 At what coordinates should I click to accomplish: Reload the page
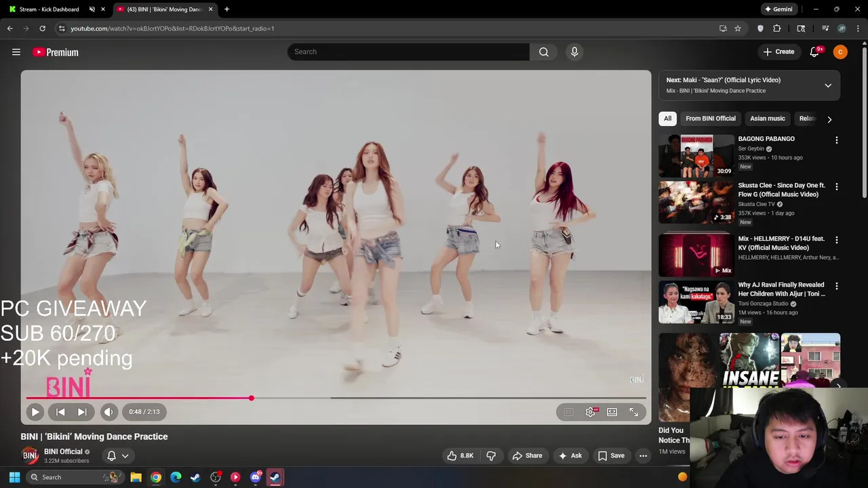tap(42, 28)
